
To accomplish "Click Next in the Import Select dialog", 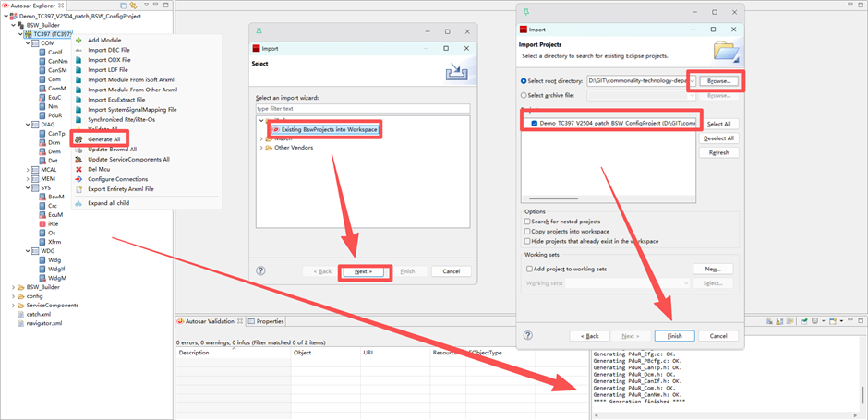I will pyautogui.click(x=363, y=271).
